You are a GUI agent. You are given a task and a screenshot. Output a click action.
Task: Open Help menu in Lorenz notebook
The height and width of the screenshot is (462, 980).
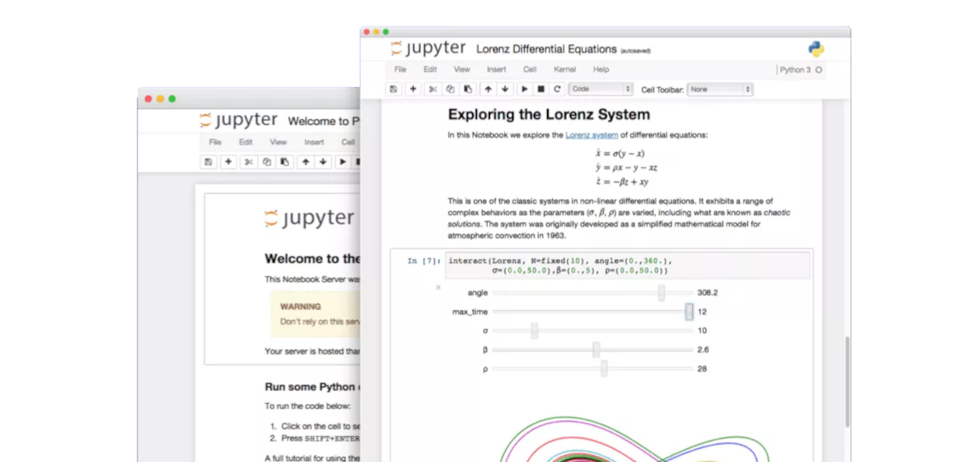point(601,70)
